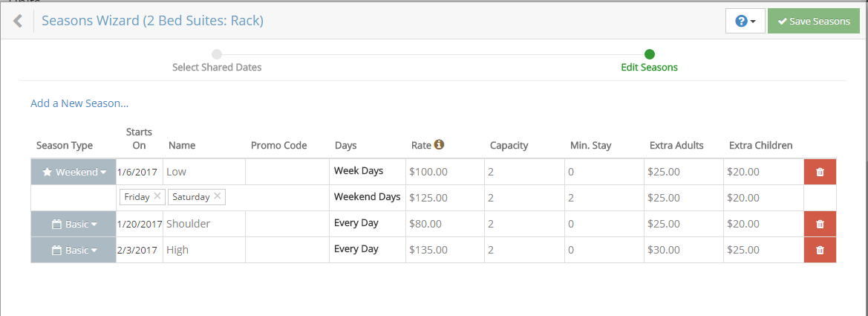Click the 1/20/2017 start date

140,224
